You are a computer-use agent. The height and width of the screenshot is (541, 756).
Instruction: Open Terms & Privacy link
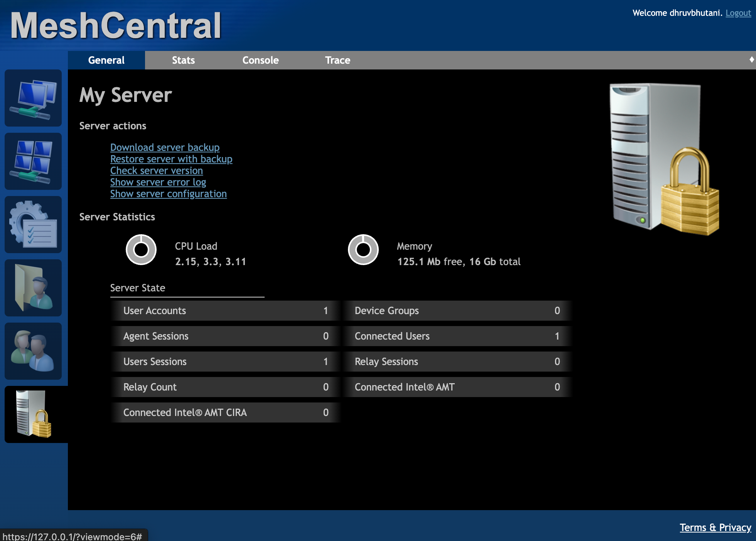[x=715, y=527]
